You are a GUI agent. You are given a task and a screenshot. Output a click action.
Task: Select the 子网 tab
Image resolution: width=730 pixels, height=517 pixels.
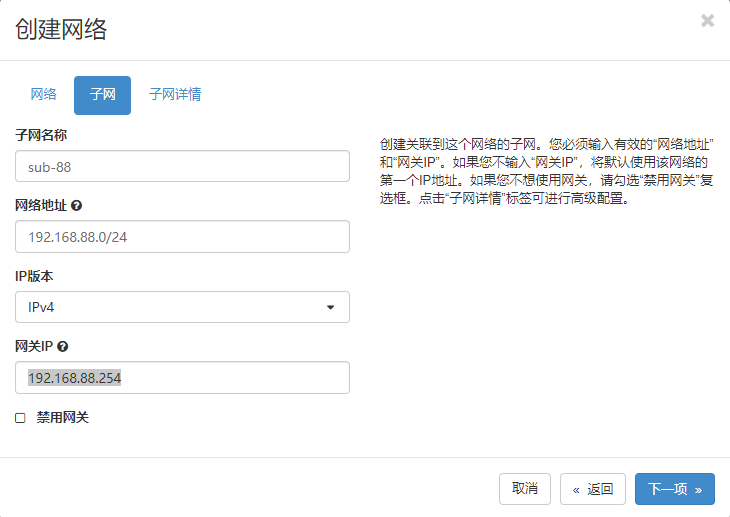pyautogui.click(x=102, y=95)
